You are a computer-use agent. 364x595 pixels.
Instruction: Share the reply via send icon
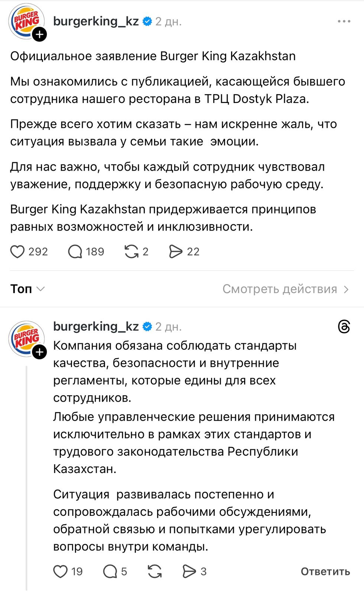click(189, 572)
